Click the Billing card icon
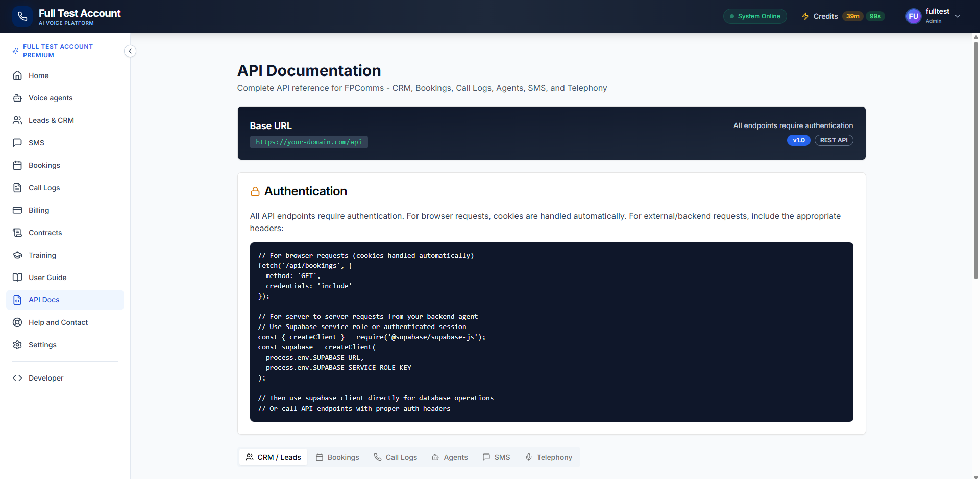This screenshot has width=980, height=479. coord(18,210)
